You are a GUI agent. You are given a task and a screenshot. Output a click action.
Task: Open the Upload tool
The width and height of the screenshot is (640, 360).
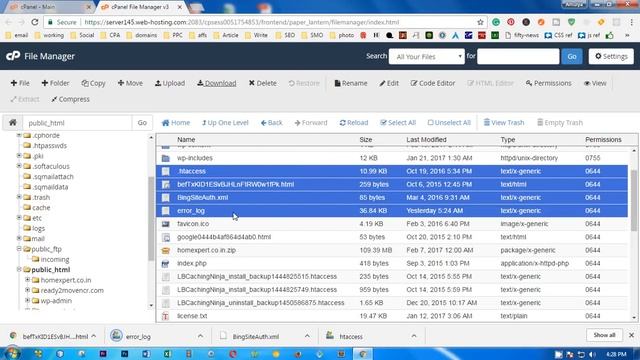[x=170, y=83]
